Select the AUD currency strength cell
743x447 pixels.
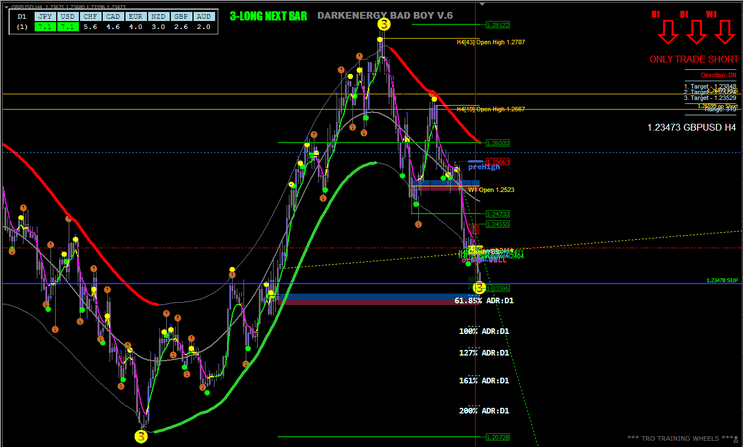(x=203, y=28)
